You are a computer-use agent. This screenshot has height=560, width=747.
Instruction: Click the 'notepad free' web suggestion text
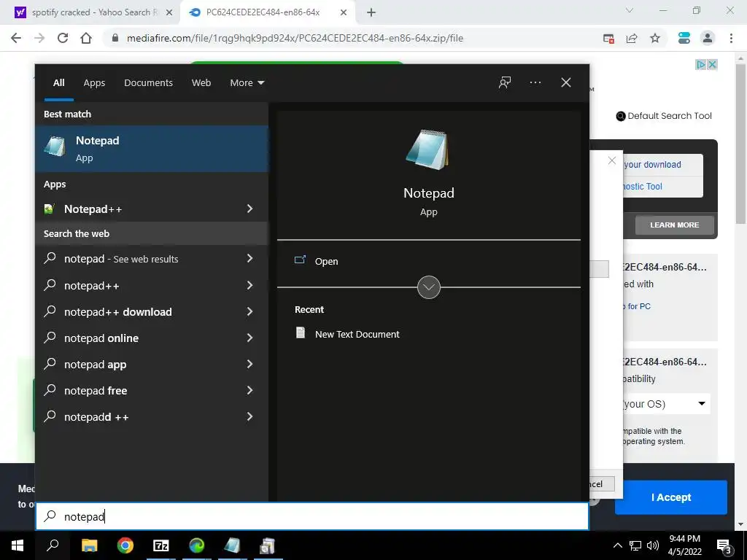coord(96,391)
